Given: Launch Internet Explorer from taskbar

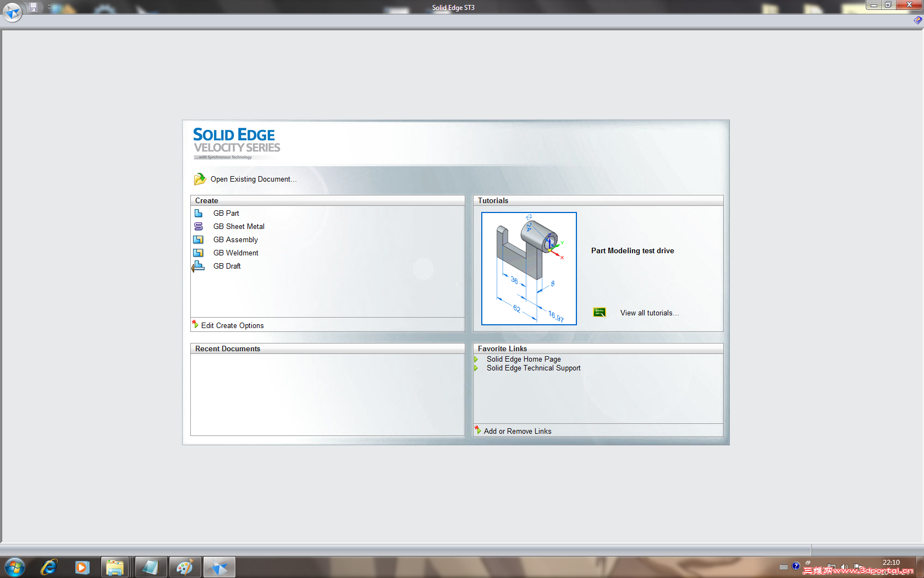Looking at the screenshot, I should 49,567.
